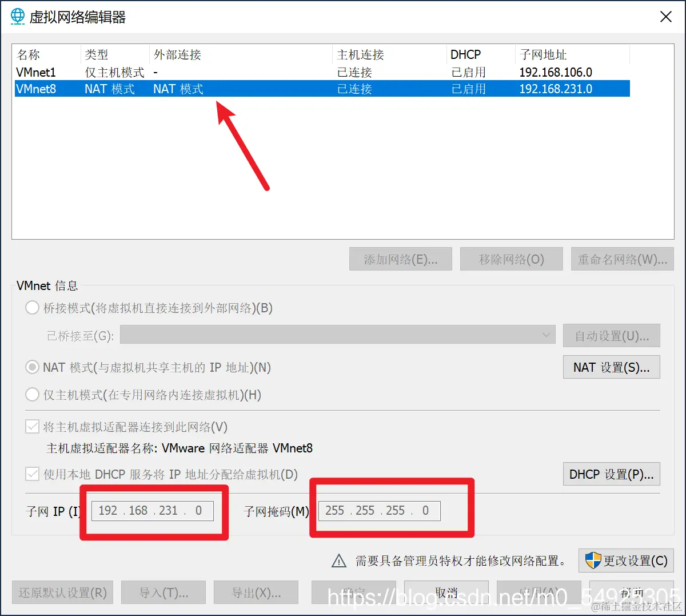Open DHCP 设置(P) dialog

coord(612,474)
